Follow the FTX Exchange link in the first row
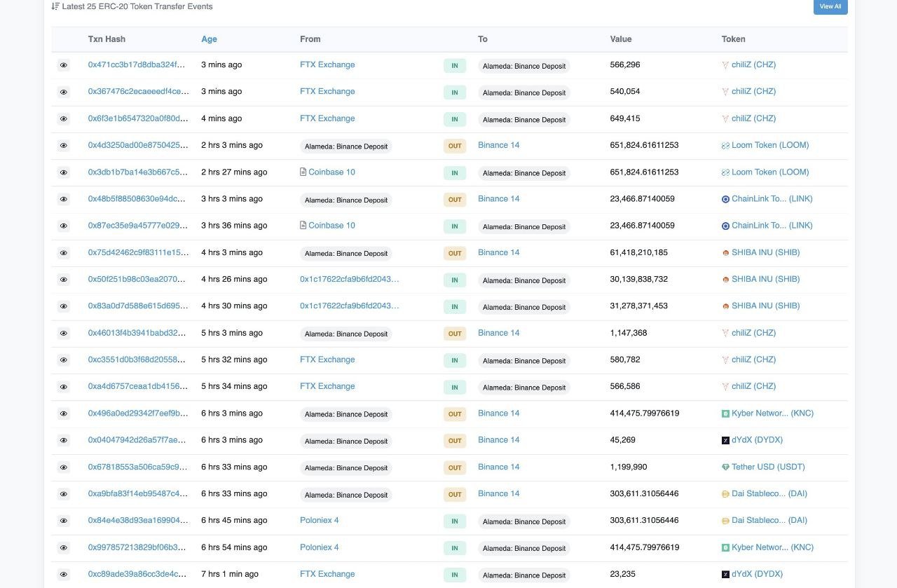The image size is (897, 588). pyautogui.click(x=327, y=64)
